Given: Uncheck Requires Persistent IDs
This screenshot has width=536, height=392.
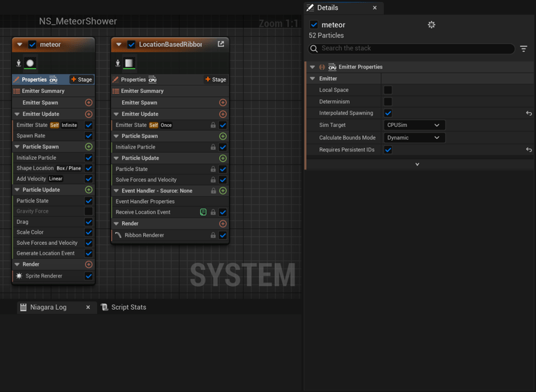Looking at the screenshot, I should pyautogui.click(x=388, y=150).
